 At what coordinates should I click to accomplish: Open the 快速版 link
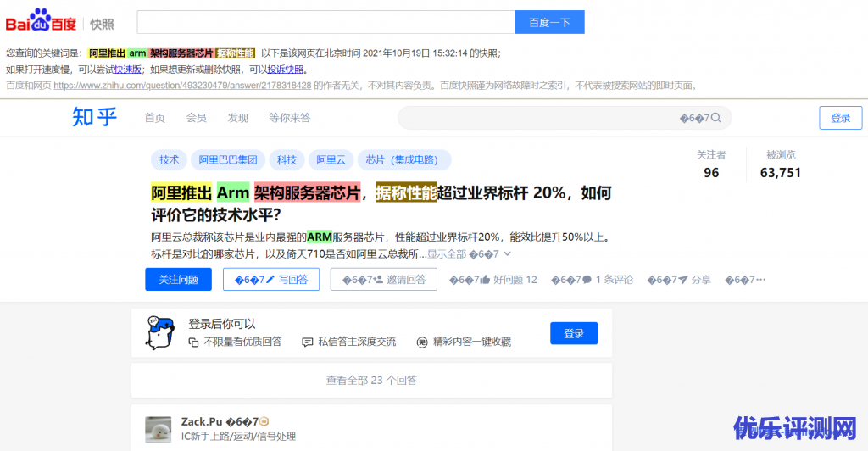(x=127, y=70)
